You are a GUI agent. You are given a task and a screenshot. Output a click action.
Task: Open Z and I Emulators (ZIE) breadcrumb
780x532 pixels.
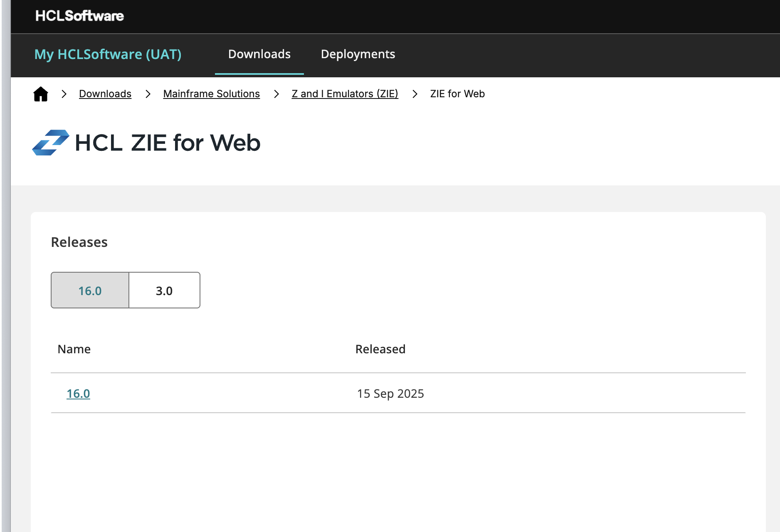(x=345, y=94)
